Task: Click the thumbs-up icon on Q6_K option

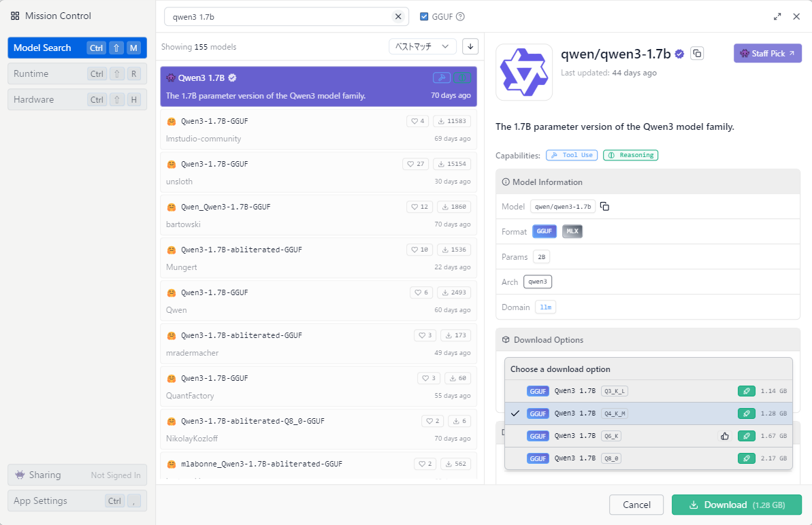Action: click(x=725, y=436)
